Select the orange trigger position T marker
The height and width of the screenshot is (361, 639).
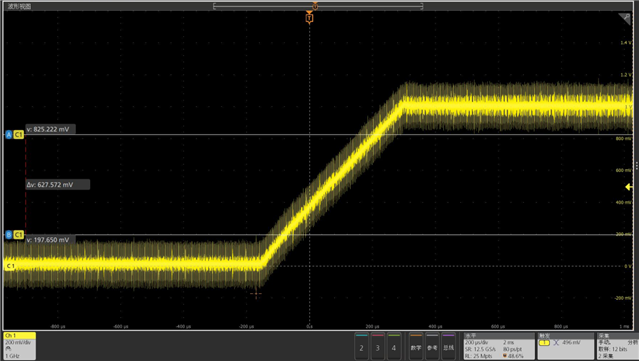tap(309, 18)
